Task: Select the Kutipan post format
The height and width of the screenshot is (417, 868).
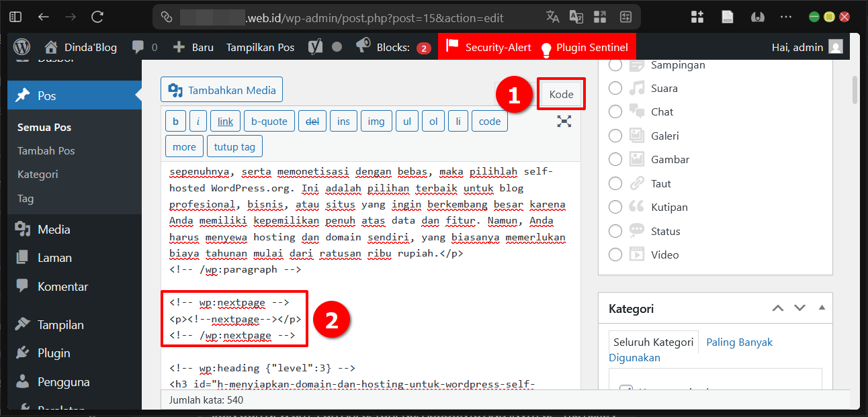Action: [615, 207]
